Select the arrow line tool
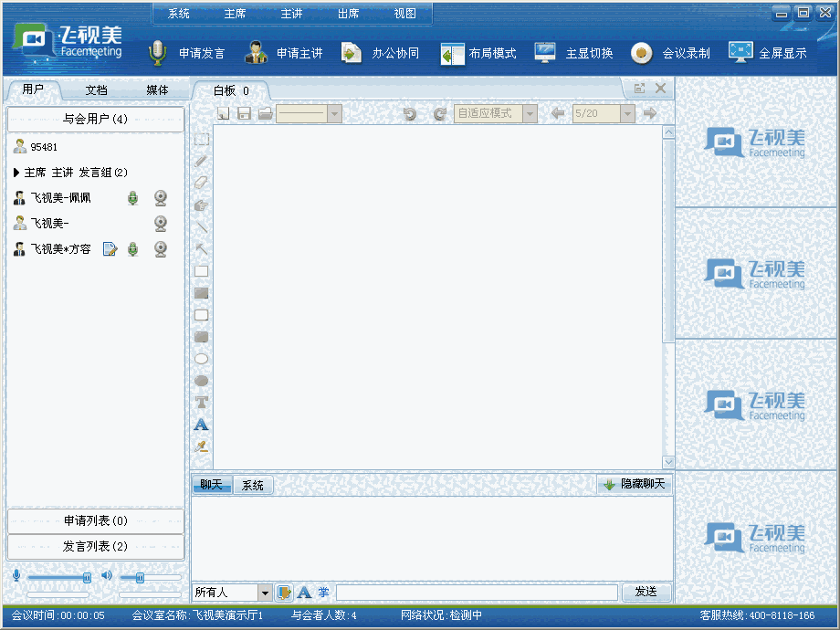840x630 pixels. tap(202, 248)
